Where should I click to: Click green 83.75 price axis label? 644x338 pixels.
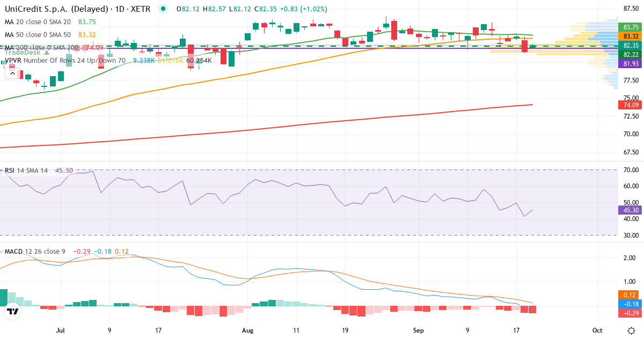[x=631, y=27]
